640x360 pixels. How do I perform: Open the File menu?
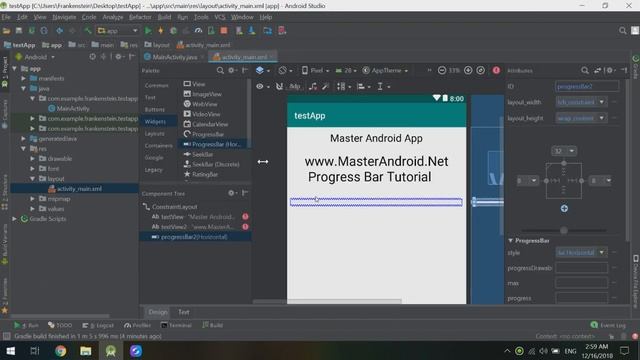pos(6,17)
